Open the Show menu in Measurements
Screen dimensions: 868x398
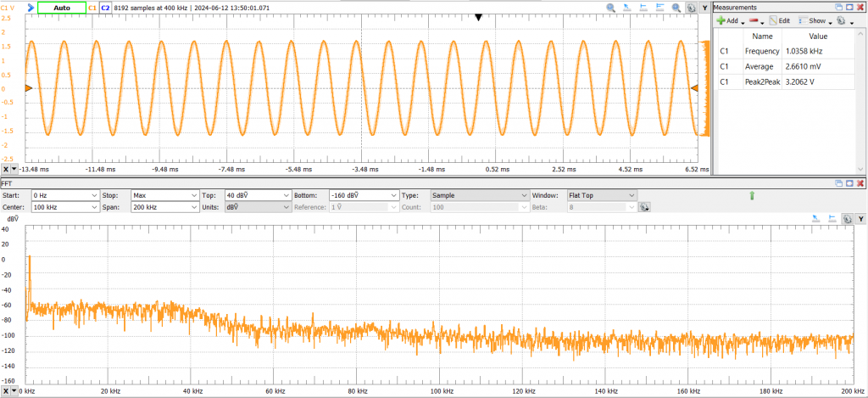pos(815,21)
